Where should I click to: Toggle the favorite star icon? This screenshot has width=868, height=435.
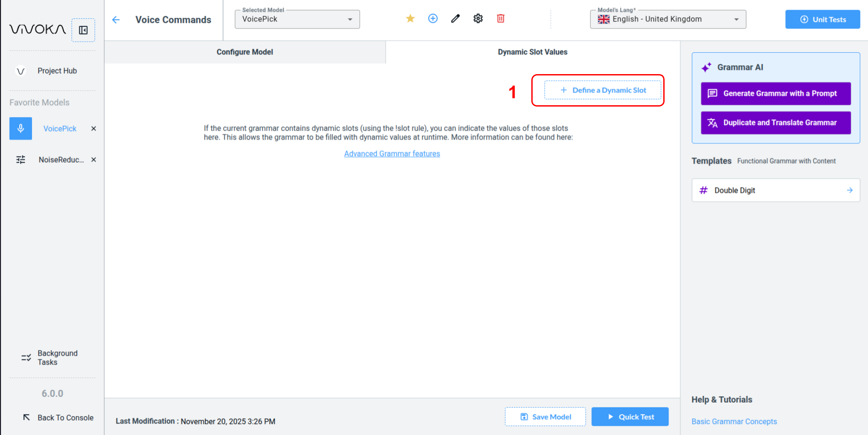[x=410, y=18]
